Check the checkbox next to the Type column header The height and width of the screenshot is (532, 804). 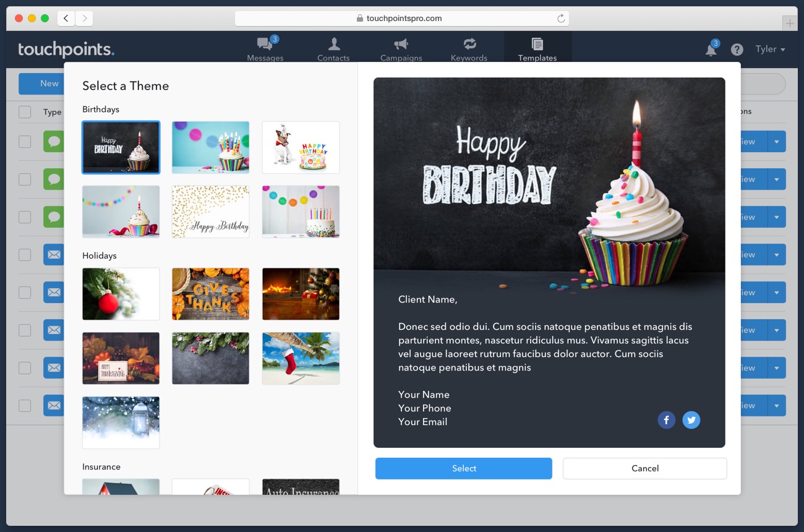24,112
